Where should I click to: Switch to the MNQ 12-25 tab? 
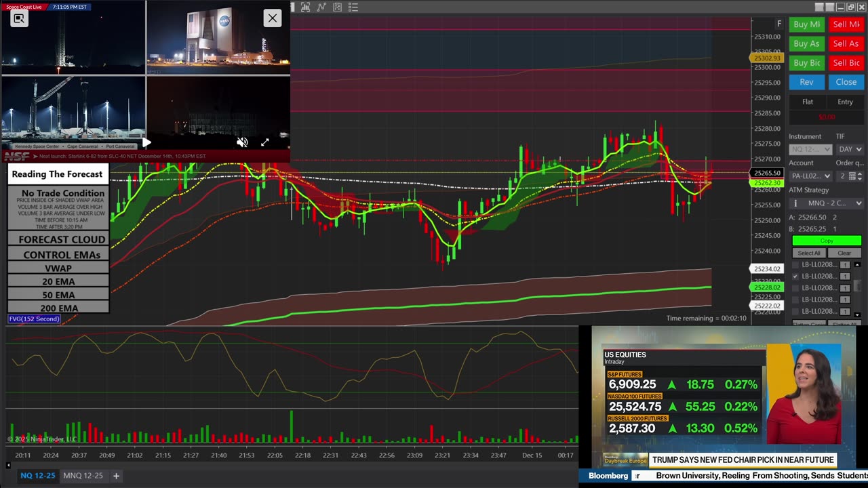click(83, 475)
